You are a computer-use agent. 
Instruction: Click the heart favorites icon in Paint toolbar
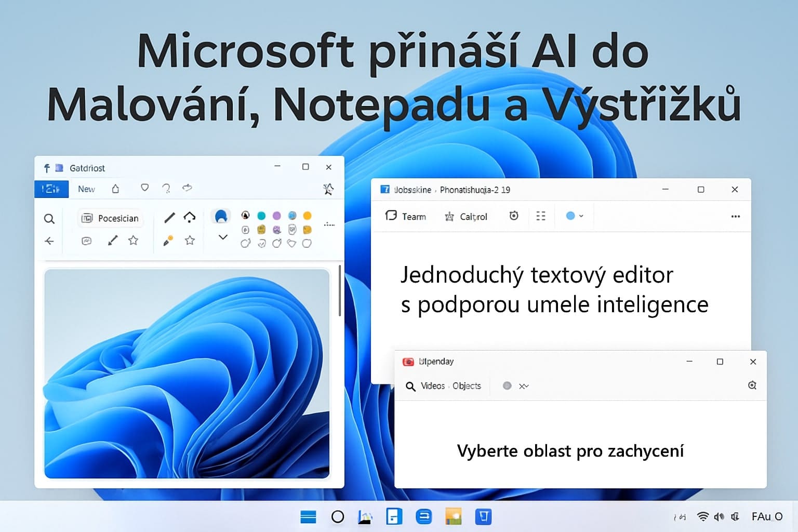coord(144,188)
